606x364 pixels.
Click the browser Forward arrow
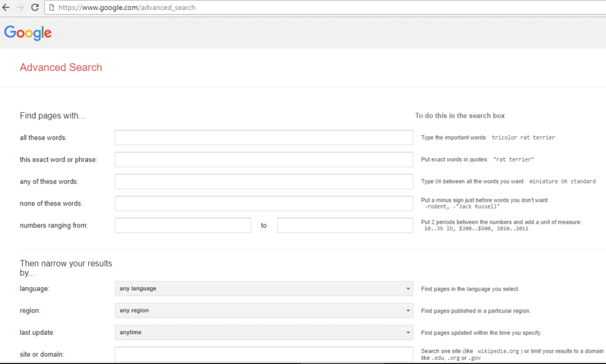click(x=20, y=8)
